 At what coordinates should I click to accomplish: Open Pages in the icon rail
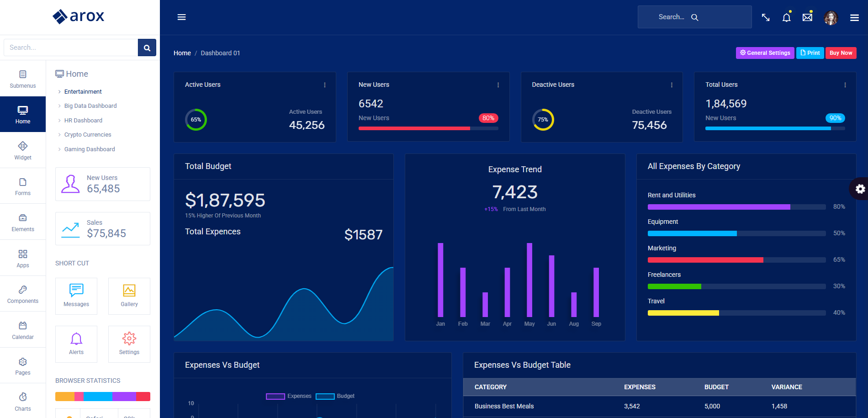click(23, 365)
